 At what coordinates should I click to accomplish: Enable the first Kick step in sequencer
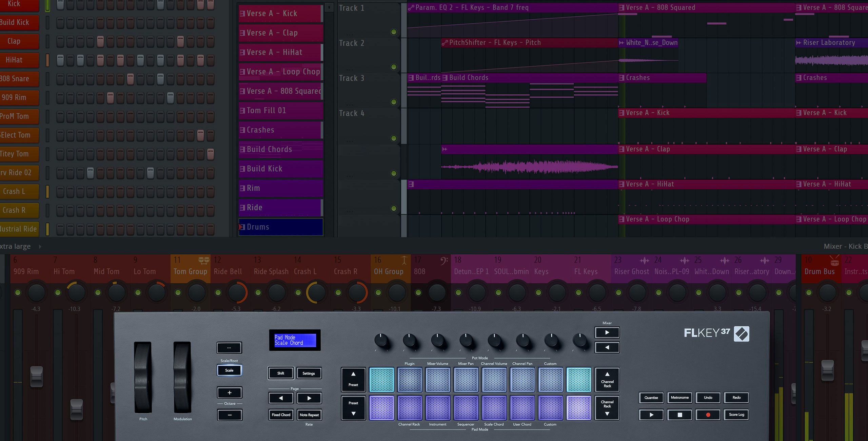pos(60,5)
